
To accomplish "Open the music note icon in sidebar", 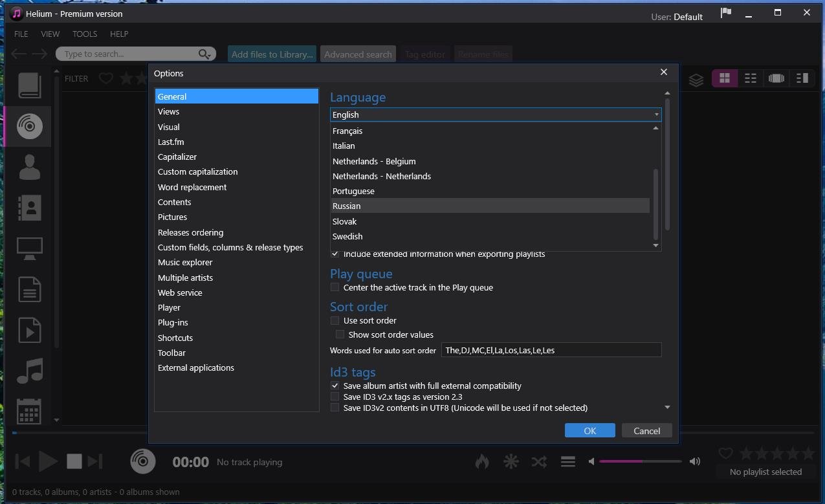I will [30, 371].
